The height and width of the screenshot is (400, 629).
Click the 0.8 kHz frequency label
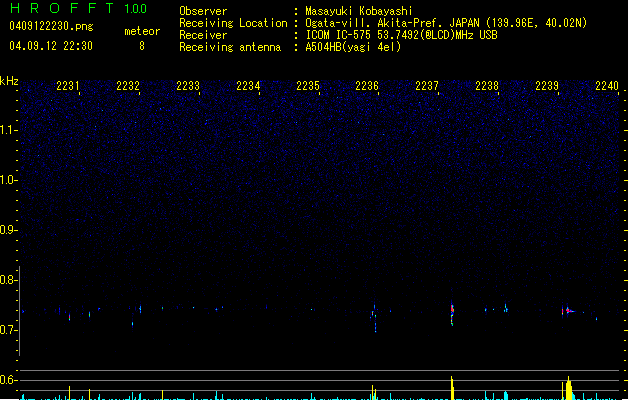(8, 280)
